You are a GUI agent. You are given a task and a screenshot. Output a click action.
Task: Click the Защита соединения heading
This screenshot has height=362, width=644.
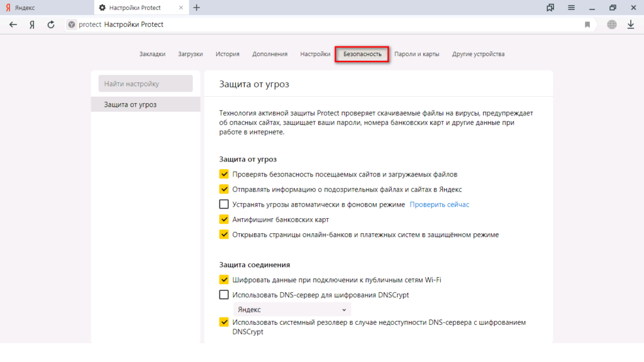255,265
